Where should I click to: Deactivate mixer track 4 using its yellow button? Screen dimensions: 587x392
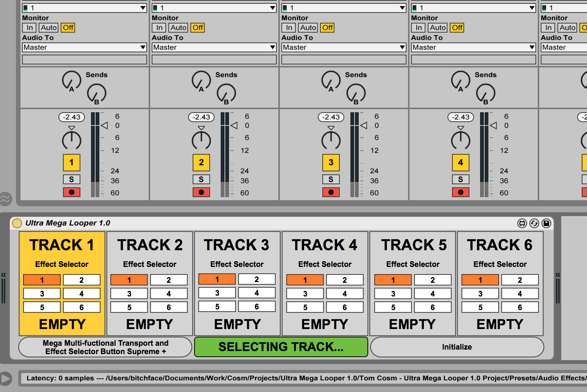point(460,163)
